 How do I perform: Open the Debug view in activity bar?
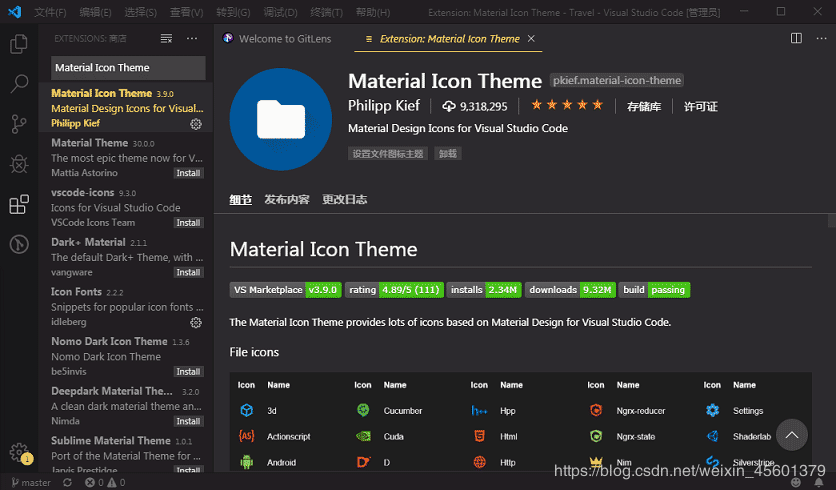(x=18, y=164)
